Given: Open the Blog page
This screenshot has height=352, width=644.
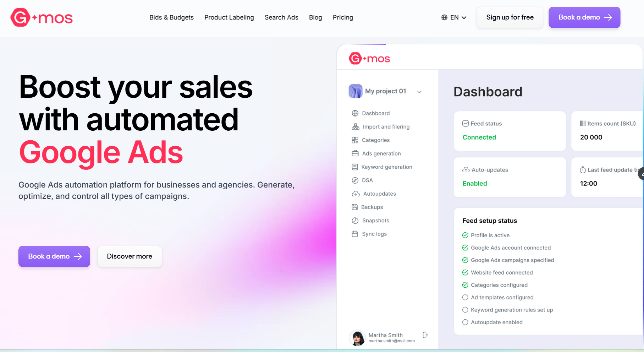Looking at the screenshot, I should pyautogui.click(x=315, y=17).
